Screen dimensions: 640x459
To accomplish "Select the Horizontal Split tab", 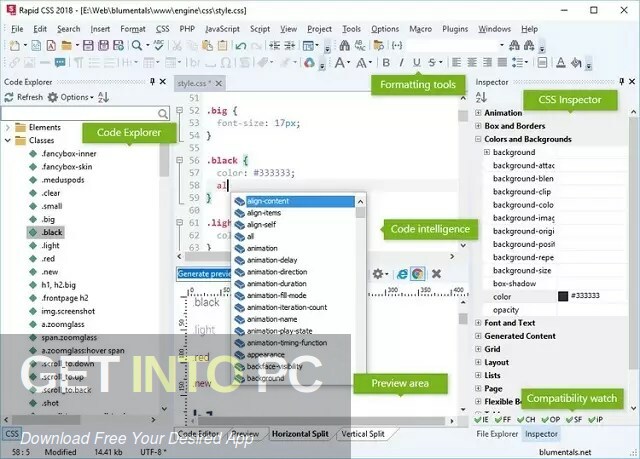I will [x=300, y=434].
